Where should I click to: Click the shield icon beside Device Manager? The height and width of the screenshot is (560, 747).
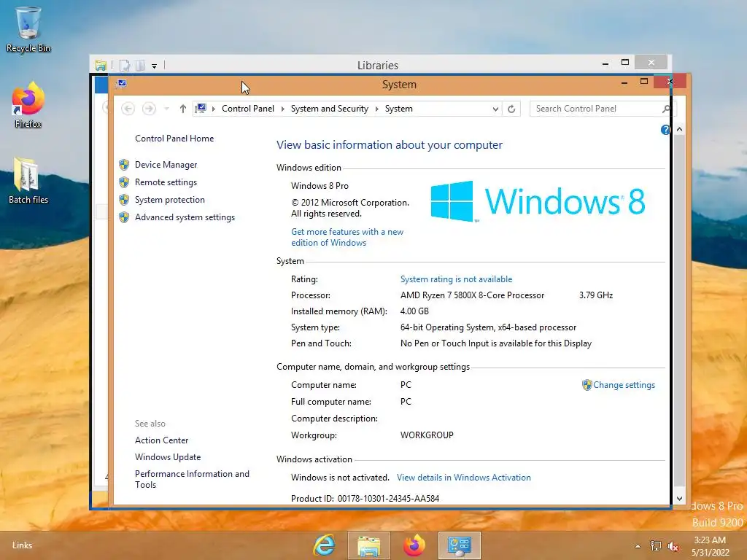pos(124,165)
